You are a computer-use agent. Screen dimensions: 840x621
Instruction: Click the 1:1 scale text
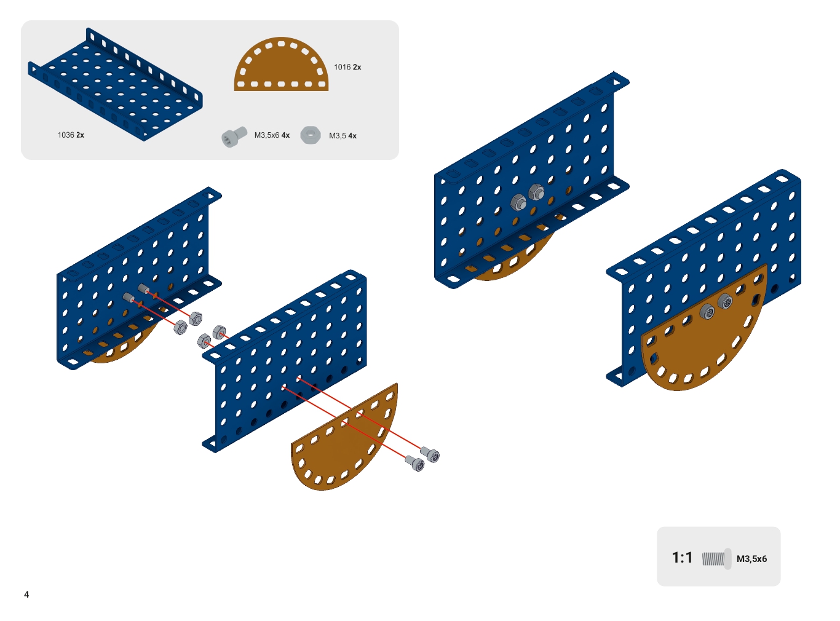click(682, 558)
